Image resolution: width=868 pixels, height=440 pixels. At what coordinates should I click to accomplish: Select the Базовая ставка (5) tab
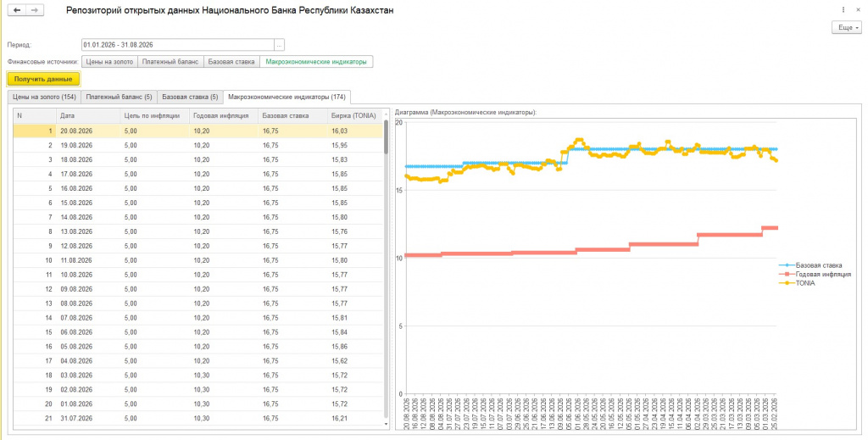click(x=191, y=97)
